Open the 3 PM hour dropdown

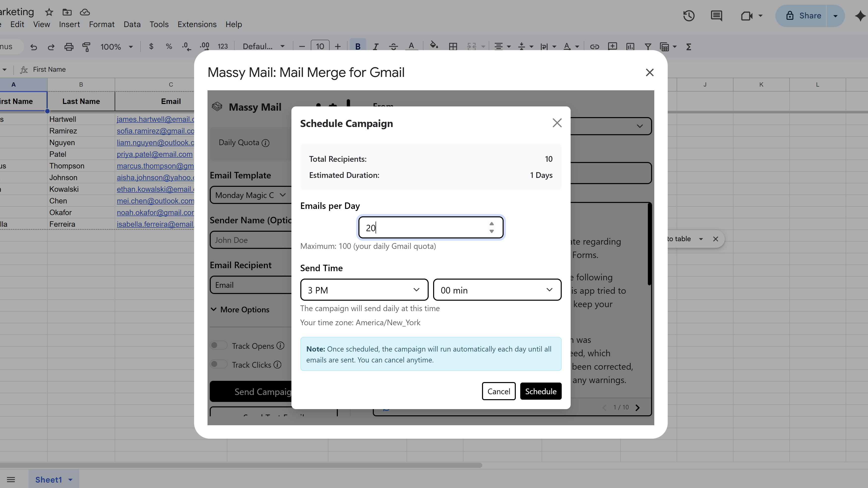pyautogui.click(x=364, y=290)
